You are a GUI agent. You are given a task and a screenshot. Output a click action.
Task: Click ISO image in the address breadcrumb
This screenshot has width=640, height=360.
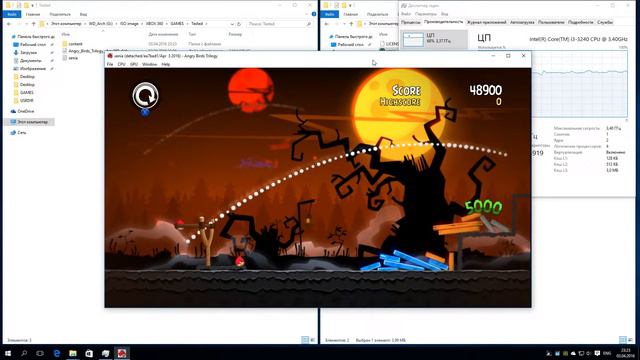[129, 24]
